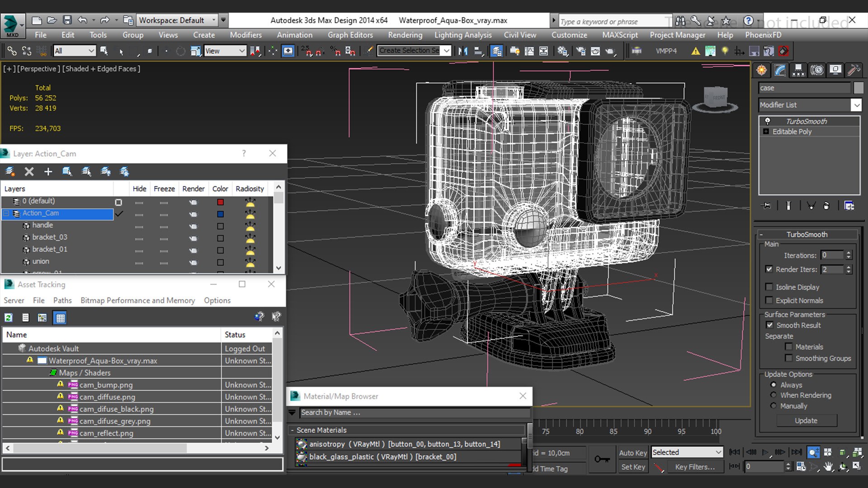Click the Key Filters button
Viewport: 868px width, 488px height.
click(695, 467)
